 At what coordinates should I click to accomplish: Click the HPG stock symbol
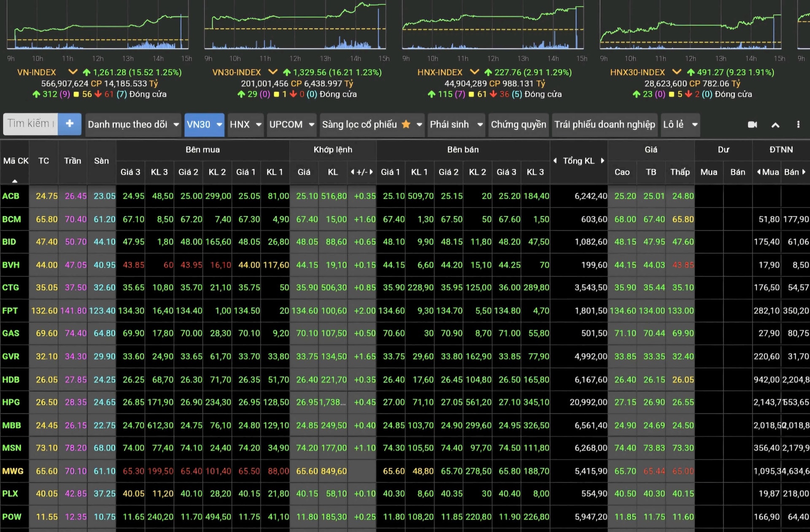11,402
